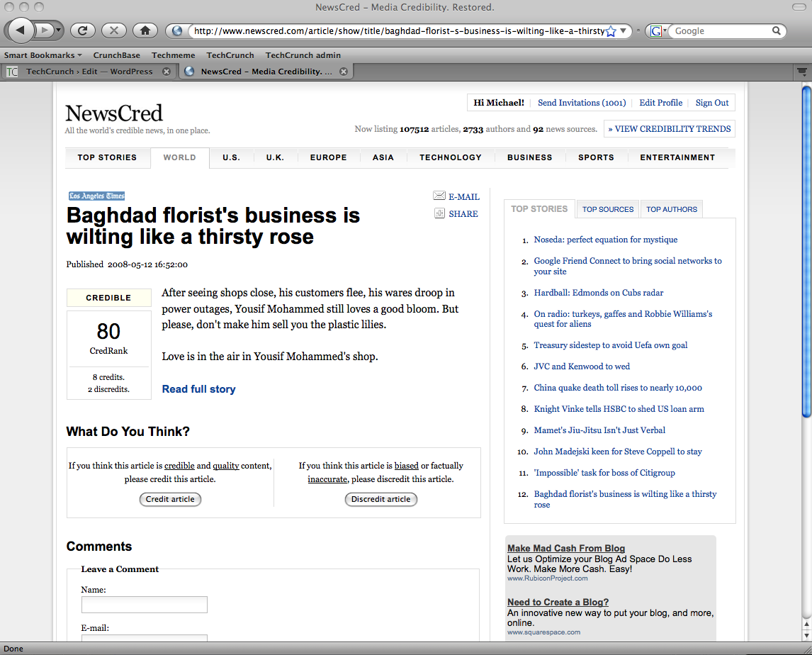Go to the browser Home icon
Viewport: 812px width, 655px height.
click(x=145, y=30)
